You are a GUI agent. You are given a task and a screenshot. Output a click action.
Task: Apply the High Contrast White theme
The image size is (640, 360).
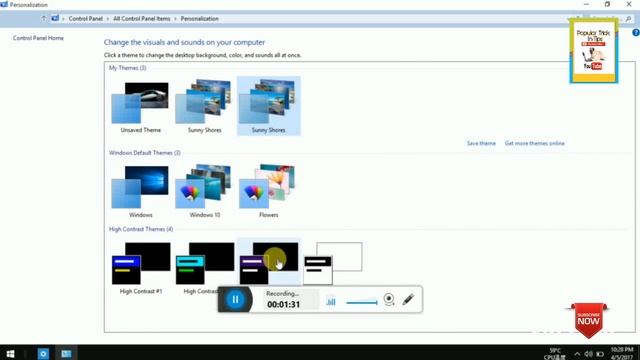click(x=333, y=263)
